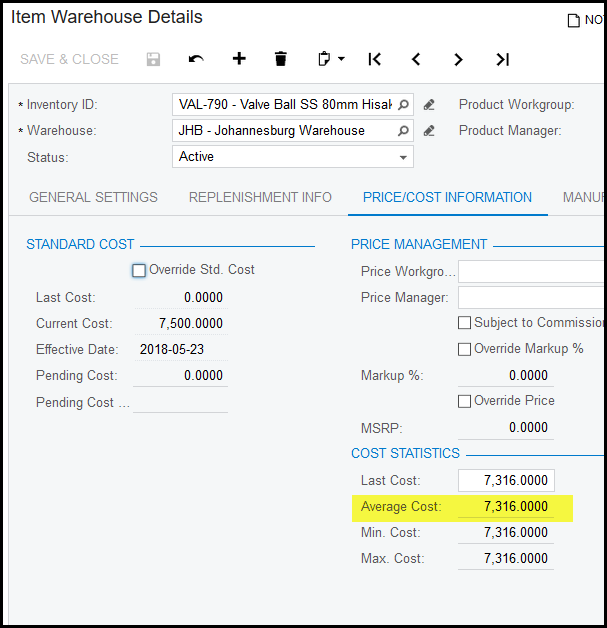Image resolution: width=607 pixels, height=628 pixels.
Task: Click the Pending Cost input field
Action: (x=180, y=376)
